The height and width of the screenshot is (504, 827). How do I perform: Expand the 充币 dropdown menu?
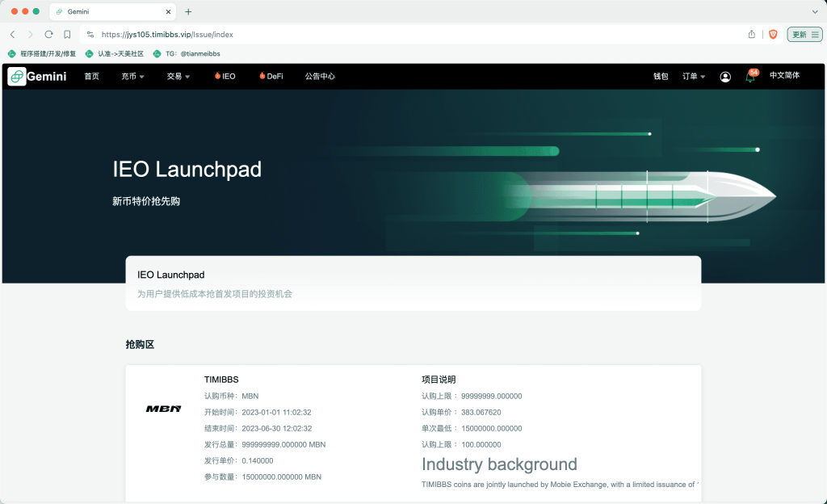tap(133, 77)
